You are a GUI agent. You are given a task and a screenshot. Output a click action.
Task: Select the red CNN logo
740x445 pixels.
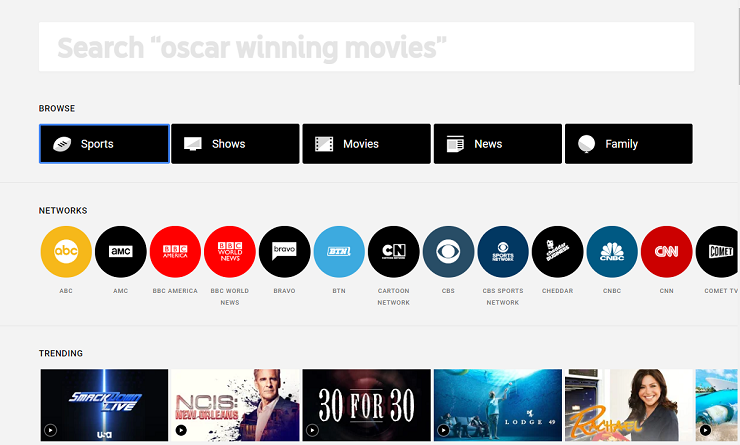click(x=666, y=252)
